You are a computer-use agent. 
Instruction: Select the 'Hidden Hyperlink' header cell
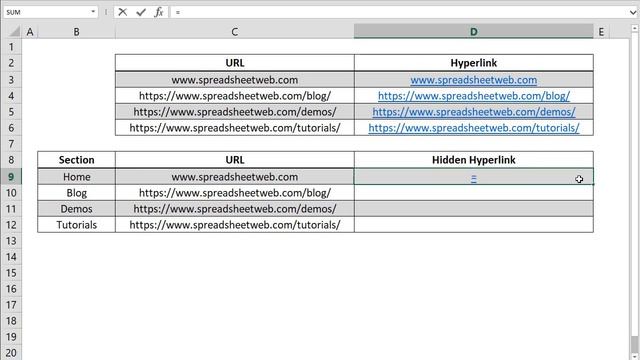(x=473, y=160)
